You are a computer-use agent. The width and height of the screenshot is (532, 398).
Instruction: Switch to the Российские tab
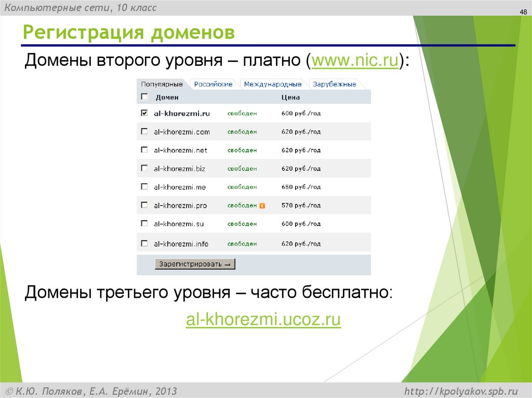212,83
